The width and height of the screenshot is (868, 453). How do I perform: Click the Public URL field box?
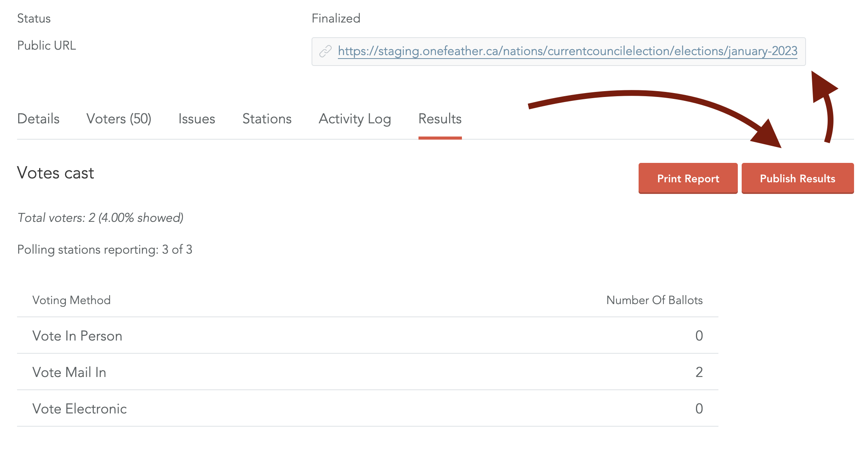point(559,52)
